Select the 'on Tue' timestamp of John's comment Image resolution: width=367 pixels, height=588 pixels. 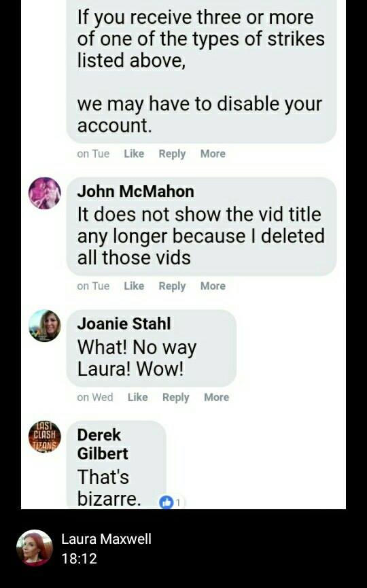point(93,286)
